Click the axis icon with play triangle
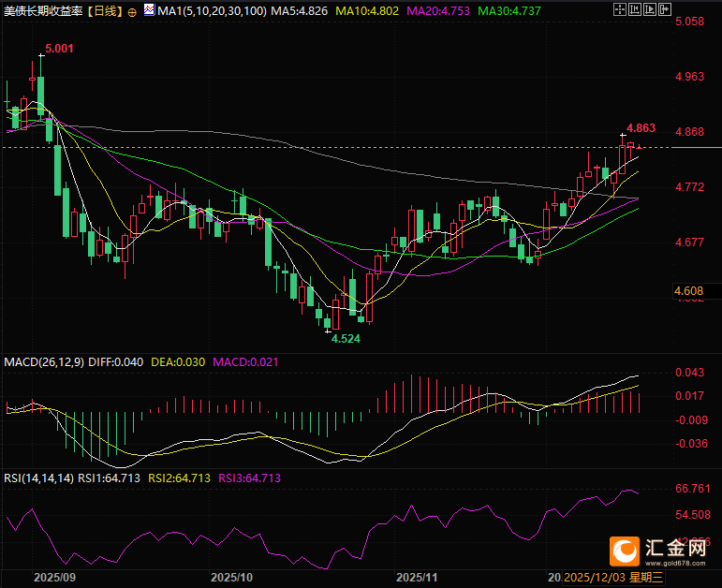 pyautogui.click(x=650, y=9)
